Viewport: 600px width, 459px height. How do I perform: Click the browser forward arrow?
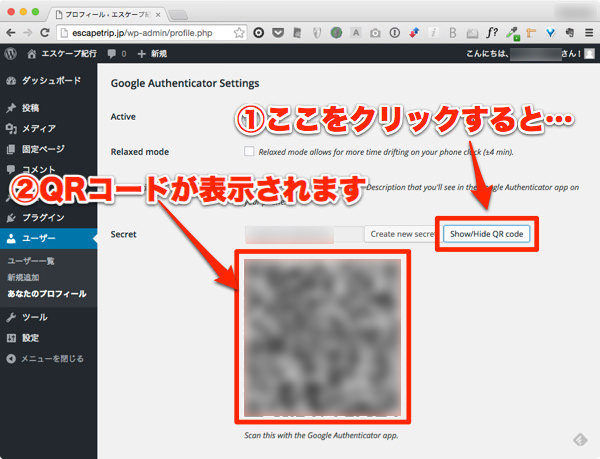(x=27, y=33)
